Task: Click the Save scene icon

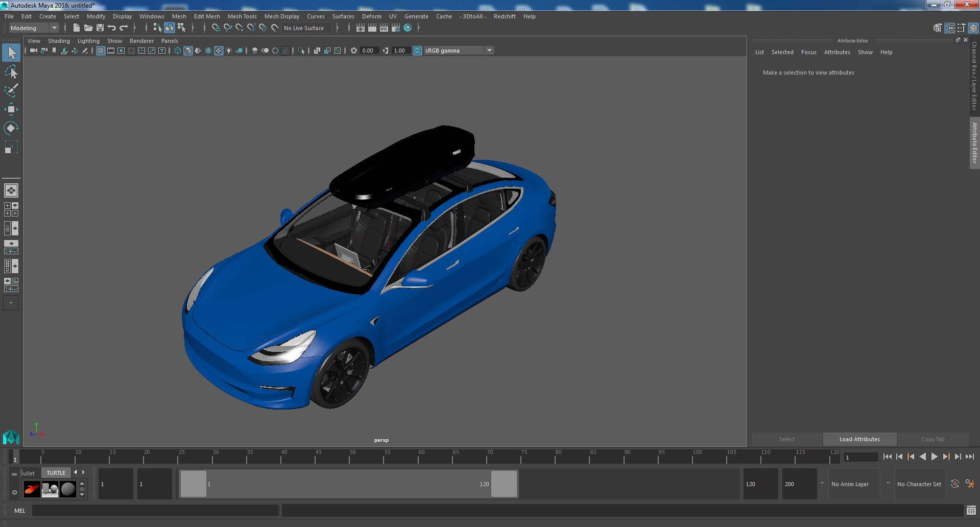Action: 100,28
